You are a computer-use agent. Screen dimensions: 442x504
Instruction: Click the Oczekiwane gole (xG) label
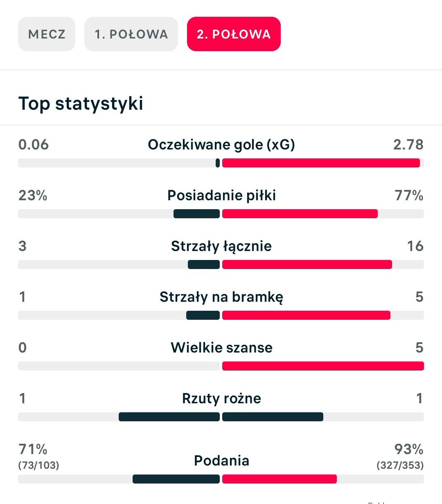coord(221,145)
